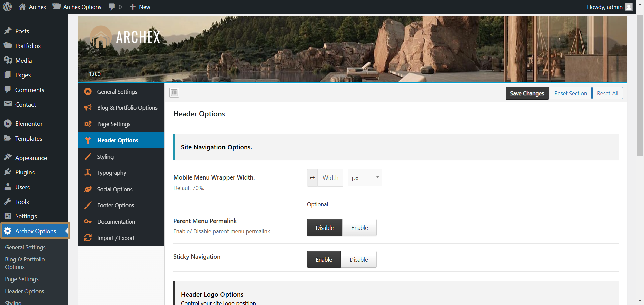
Task: Open Page Settings submenu link in sidebar
Action: tap(22, 279)
